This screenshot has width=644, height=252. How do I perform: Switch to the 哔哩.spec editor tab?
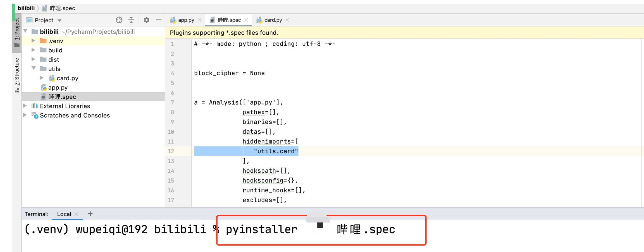pyautogui.click(x=229, y=20)
